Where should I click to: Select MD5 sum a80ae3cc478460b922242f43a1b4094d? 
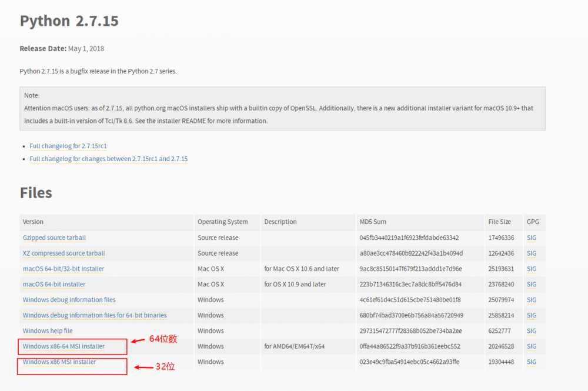pyautogui.click(x=411, y=253)
